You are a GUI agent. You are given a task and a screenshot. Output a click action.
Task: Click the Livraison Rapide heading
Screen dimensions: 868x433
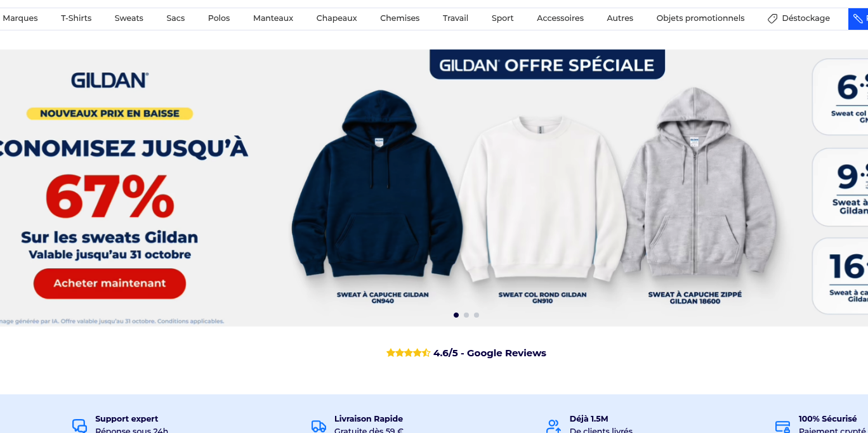coord(369,419)
